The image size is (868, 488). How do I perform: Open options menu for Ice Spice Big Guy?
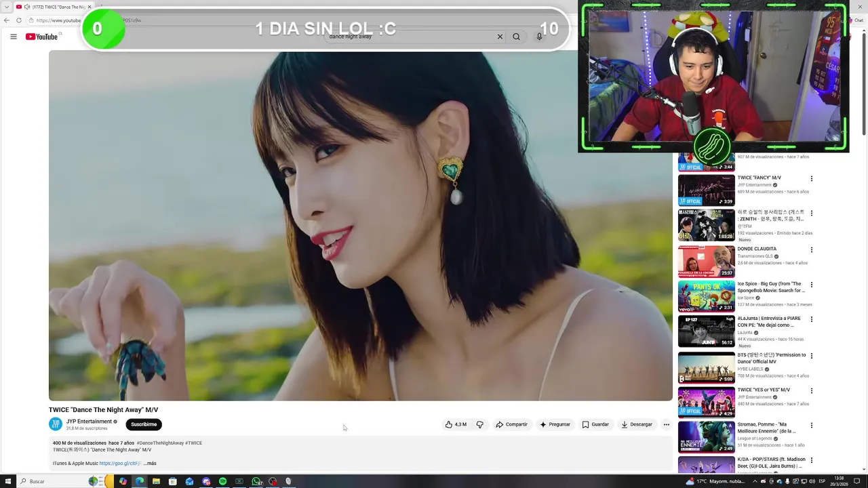pos(812,285)
